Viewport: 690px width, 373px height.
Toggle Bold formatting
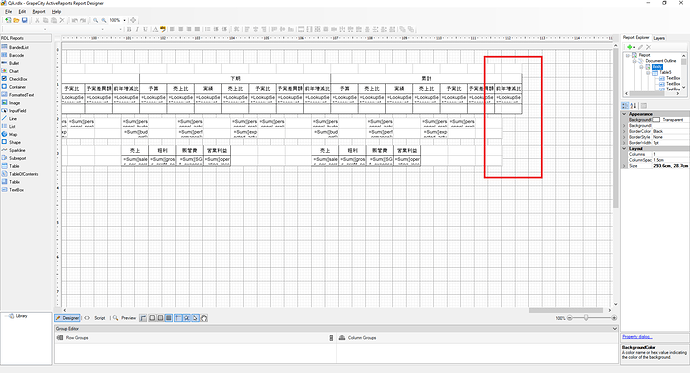pos(129,29)
